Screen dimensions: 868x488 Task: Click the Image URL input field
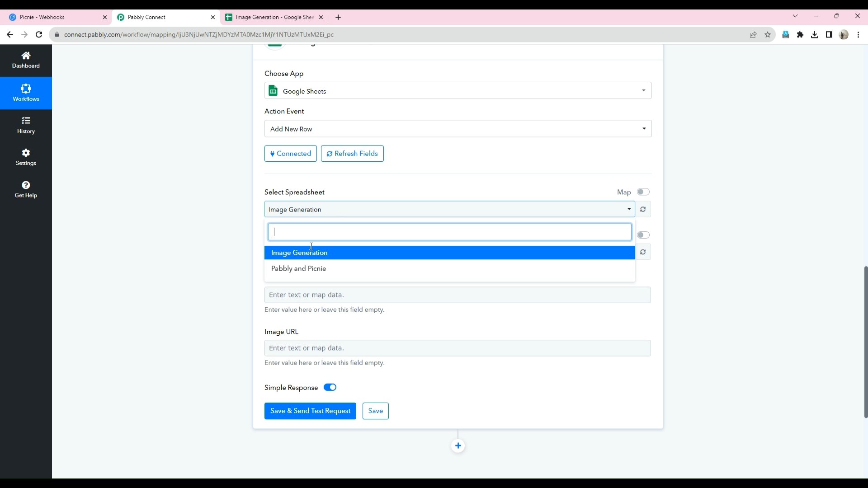pyautogui.click(x=458, y=348)
